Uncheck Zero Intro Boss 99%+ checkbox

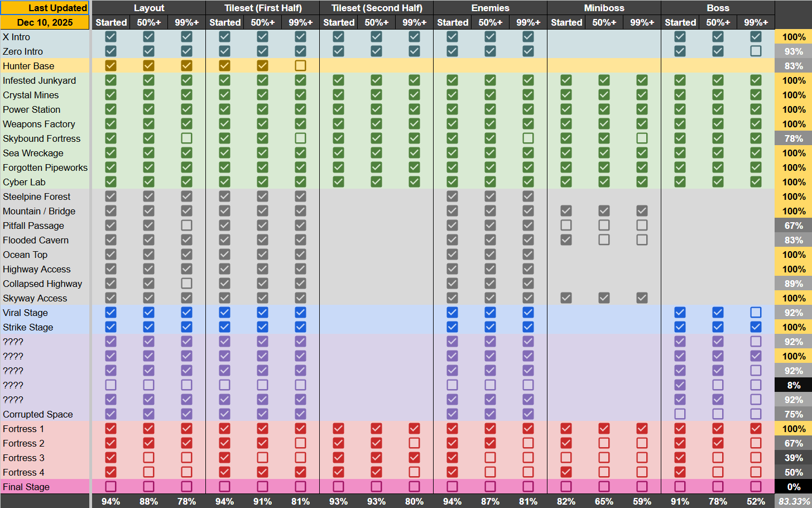pos(756,51)
